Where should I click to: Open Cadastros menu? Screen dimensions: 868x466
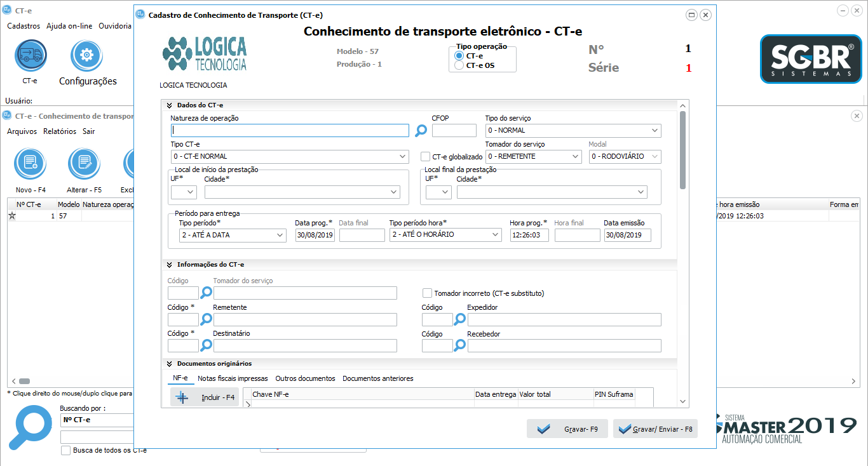click(x=24, y=26)
